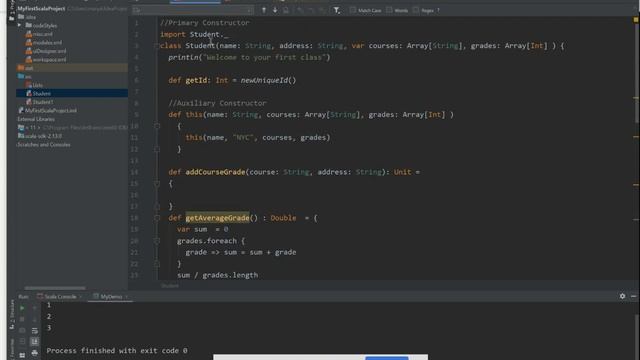Select the out folder row

coord(72,68)
